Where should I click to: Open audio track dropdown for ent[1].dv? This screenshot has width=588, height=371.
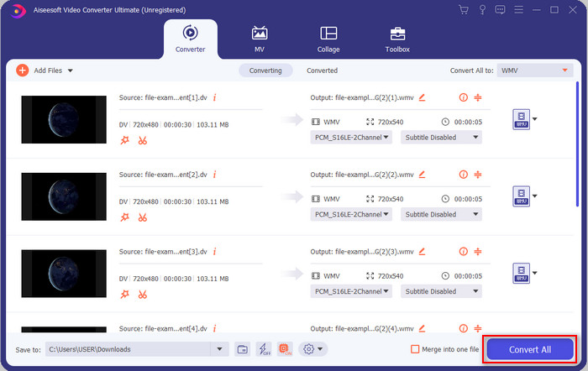click(351, 138)
